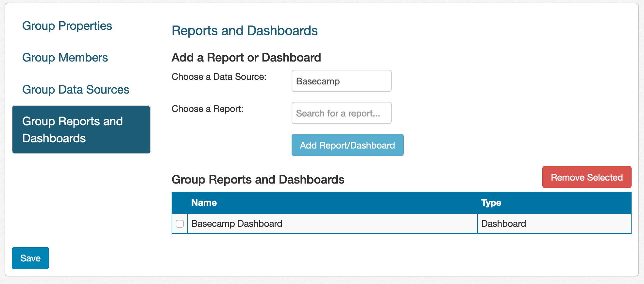Click the Dashboard type cell in the row

pos(503,224)
